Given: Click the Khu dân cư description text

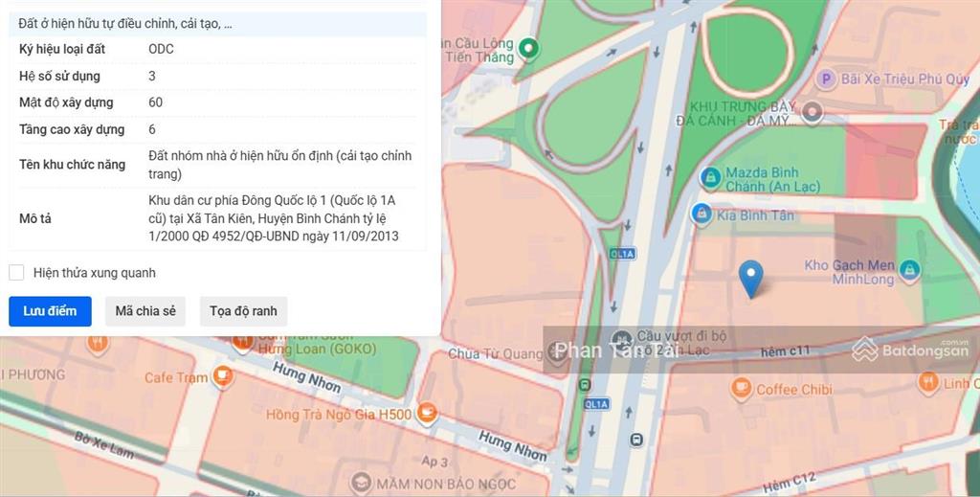Looking at the screenshot, I should [x=274, y=218].
